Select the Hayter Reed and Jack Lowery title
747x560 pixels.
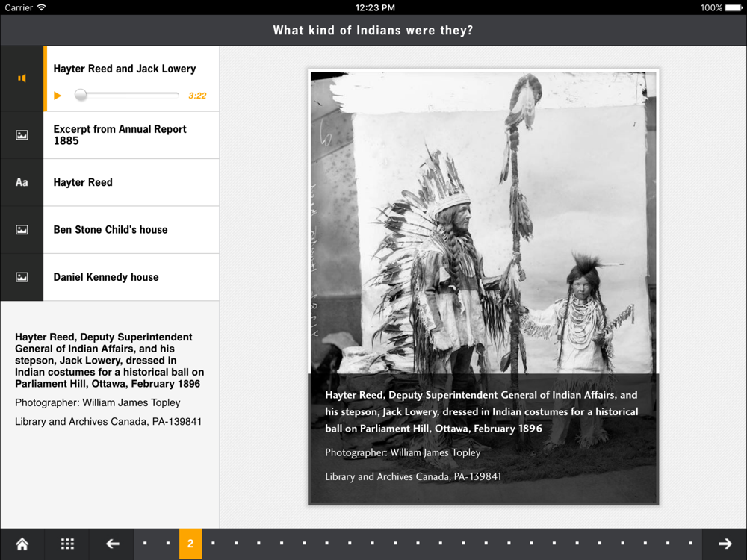click(124, 69)
